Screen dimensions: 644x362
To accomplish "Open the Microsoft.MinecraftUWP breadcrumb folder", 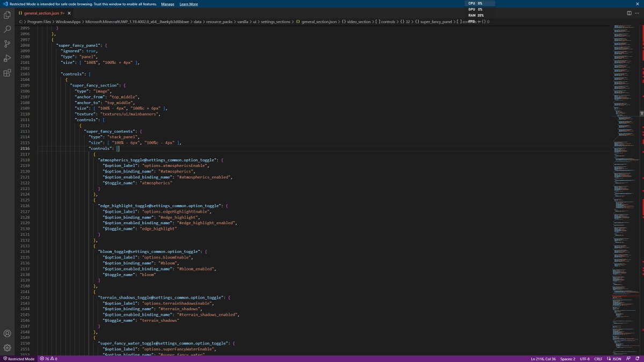I will (x=136, y=21).
